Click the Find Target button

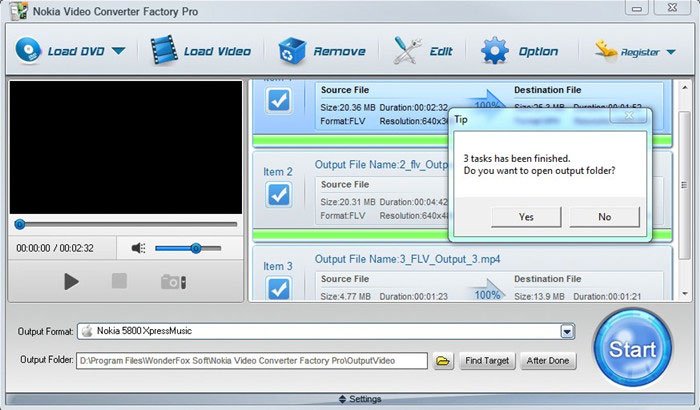(487, 361)
